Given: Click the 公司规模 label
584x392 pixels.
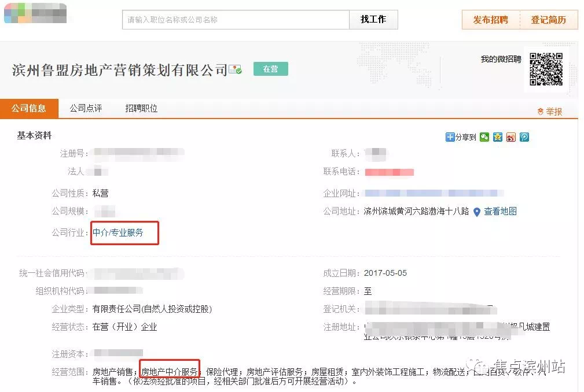Looking at the screenshot, I should [70, 212].
